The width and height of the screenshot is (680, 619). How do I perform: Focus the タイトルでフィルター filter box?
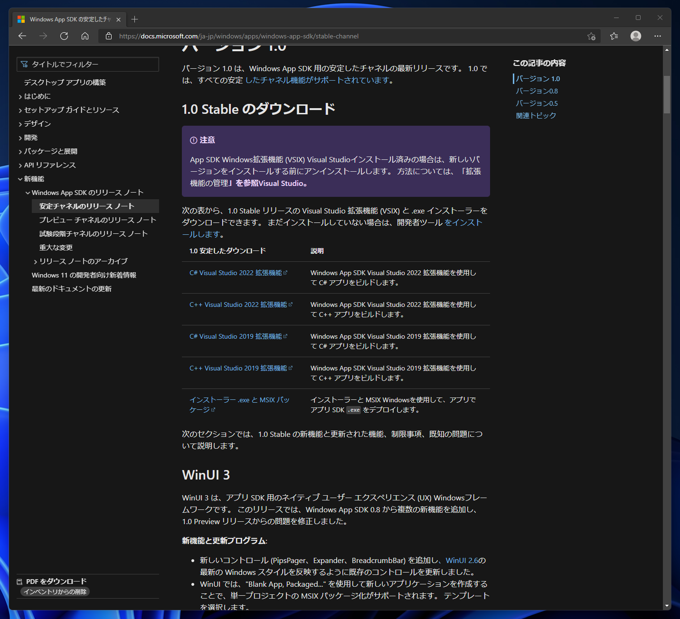pyautogui.click(x=88, y=64)
